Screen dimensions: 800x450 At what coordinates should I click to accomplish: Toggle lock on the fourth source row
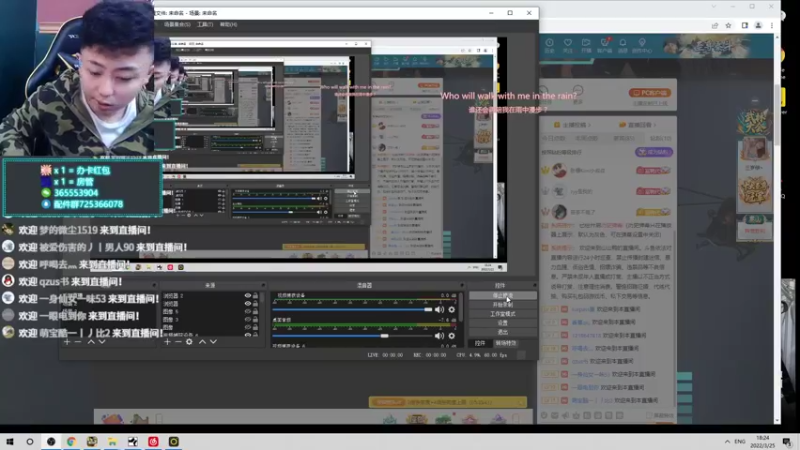tap(256, 319)
